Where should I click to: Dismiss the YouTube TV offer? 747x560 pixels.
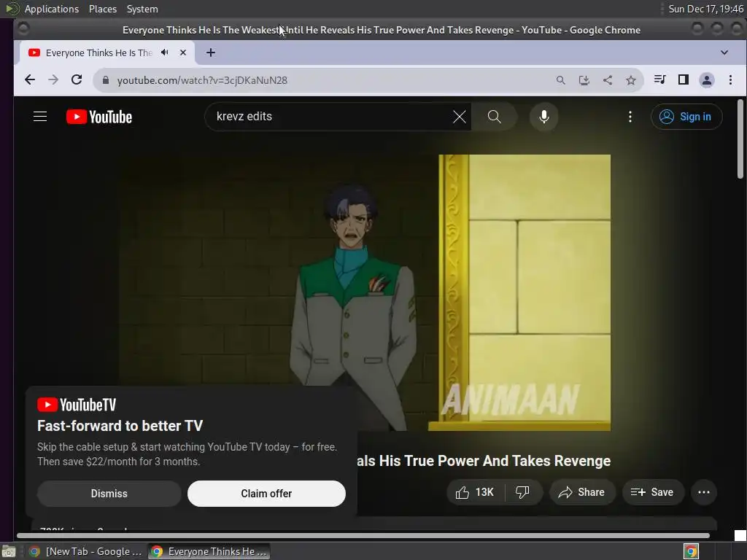pos(109,494)
